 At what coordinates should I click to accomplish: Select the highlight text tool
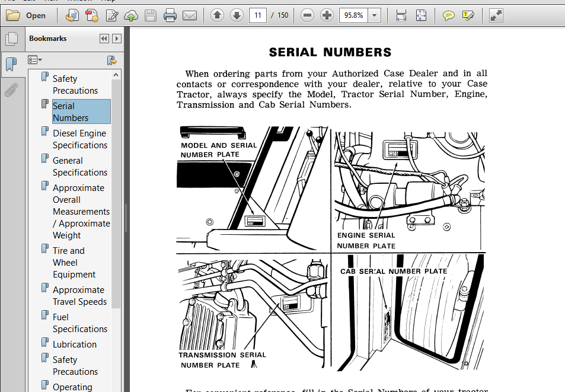(468, 15)
